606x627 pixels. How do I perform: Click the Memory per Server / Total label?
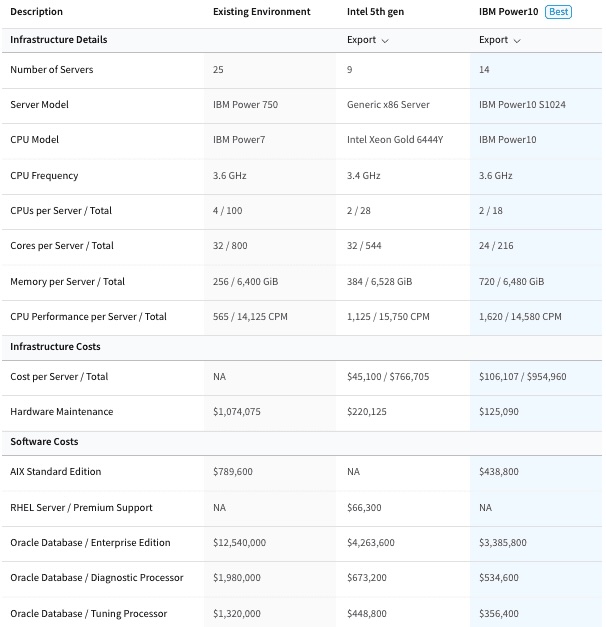click(x=67, y=282)
